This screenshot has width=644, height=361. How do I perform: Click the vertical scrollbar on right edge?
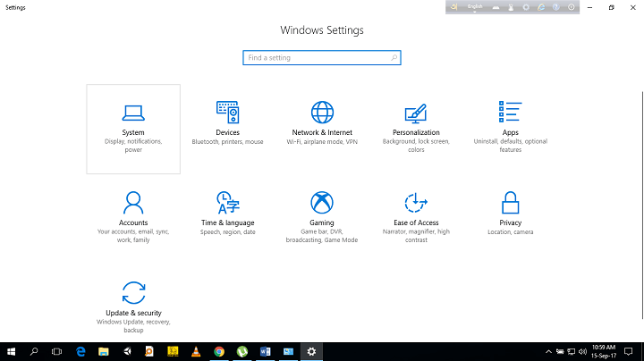[x=642, y=205]
